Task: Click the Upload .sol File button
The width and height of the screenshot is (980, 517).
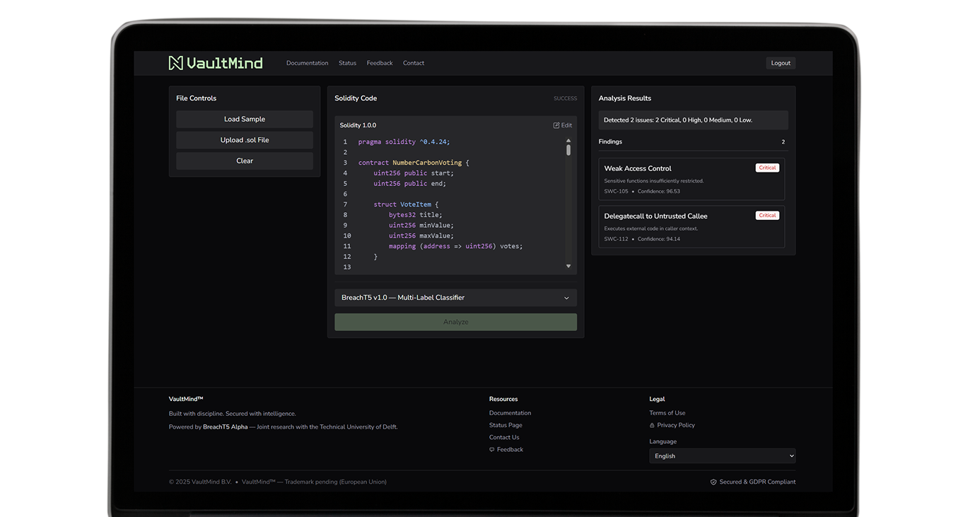Action: [x=245, y=140]
